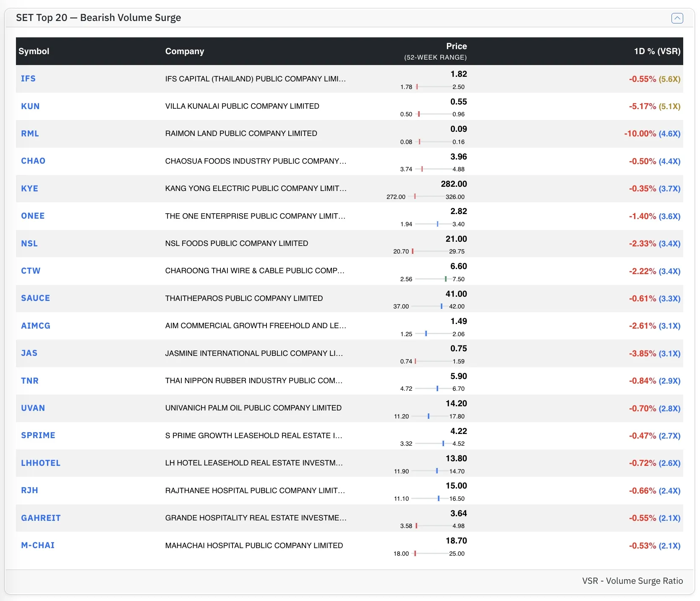
Task: Click the -2.61% (3.1X) value
Action: tap(655, 326)
